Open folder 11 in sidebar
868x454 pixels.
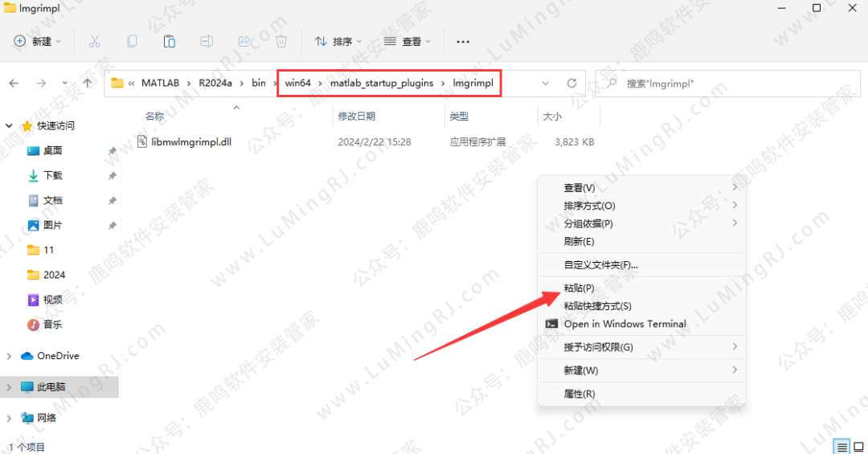(40, 250)
